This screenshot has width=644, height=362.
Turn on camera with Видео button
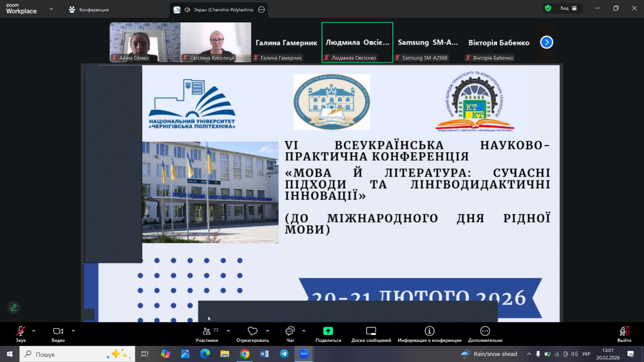(58, 334)
